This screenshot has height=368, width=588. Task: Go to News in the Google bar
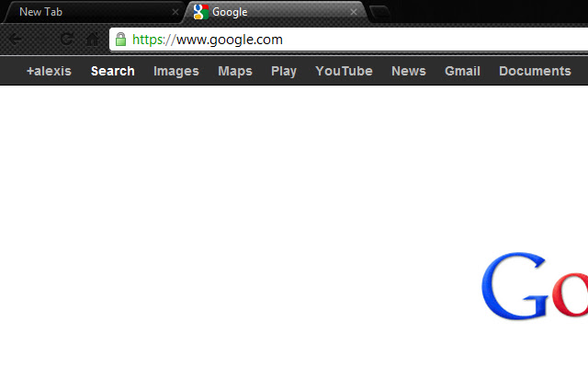coord(409,71)
